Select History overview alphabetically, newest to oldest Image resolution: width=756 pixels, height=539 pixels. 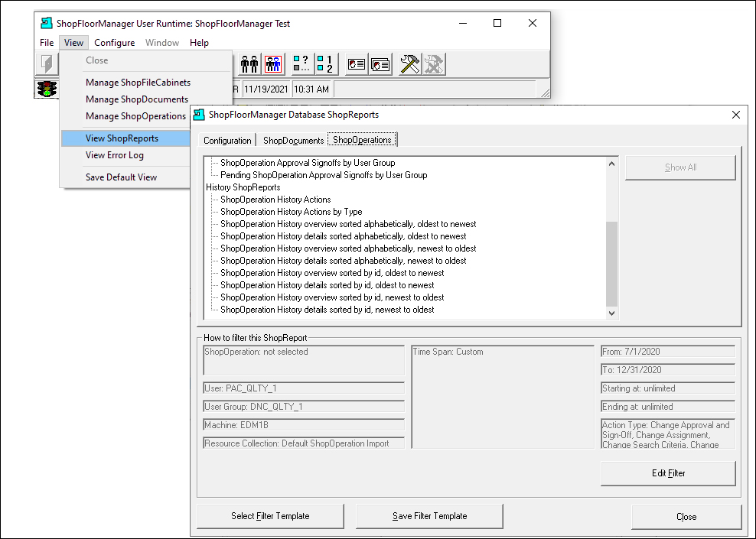pos(348,248)
